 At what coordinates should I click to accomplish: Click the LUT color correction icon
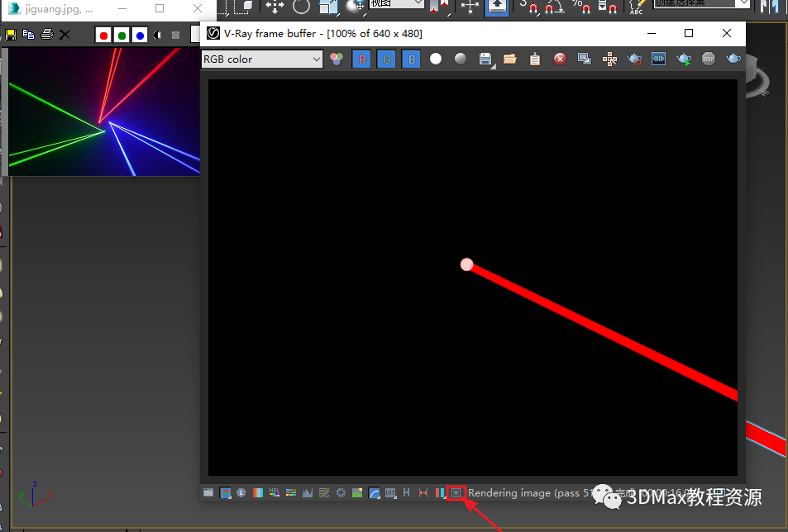pos(390,493)
